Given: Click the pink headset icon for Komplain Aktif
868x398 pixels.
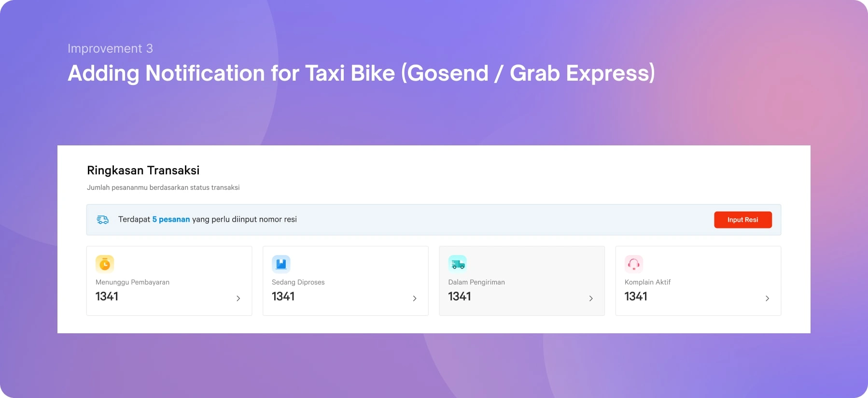Looking at the screenshot, I should [634, 264].
